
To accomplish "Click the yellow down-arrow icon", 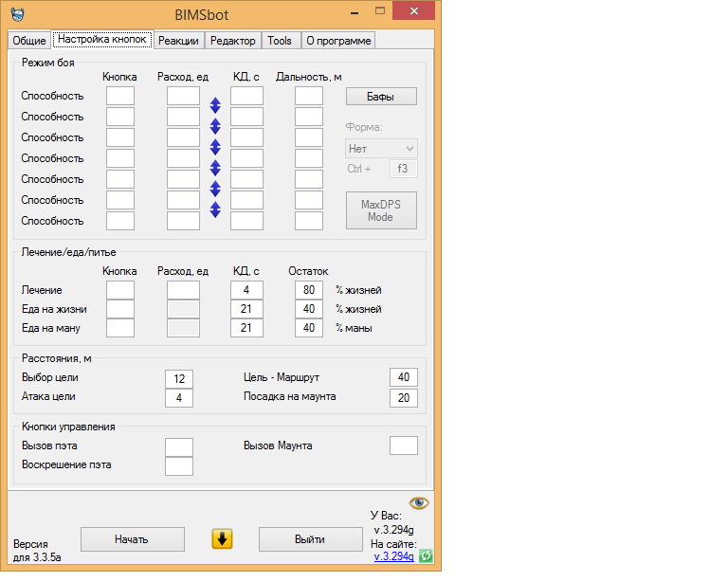I will pos(222,538).
